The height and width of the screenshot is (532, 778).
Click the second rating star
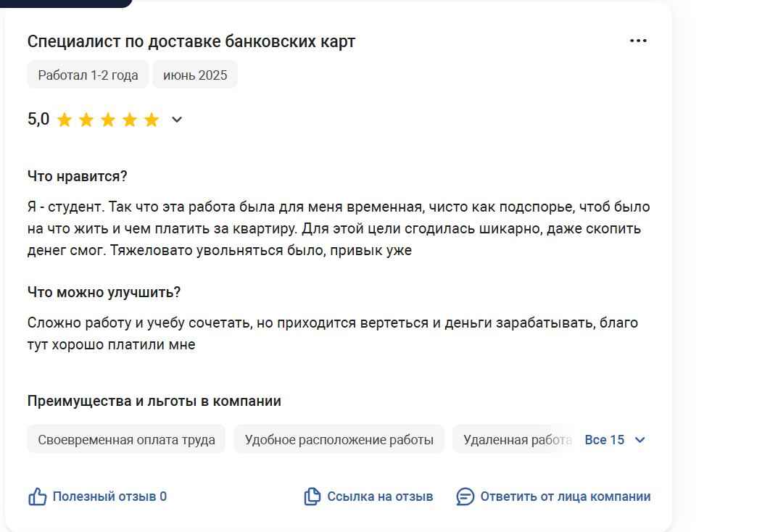tap(86, 120)
